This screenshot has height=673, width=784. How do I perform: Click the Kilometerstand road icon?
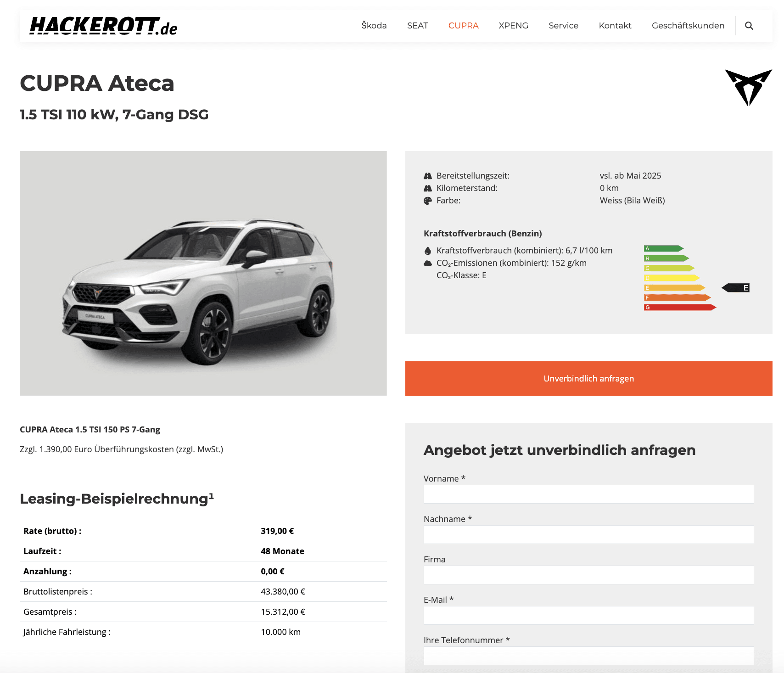coord(428,188)
